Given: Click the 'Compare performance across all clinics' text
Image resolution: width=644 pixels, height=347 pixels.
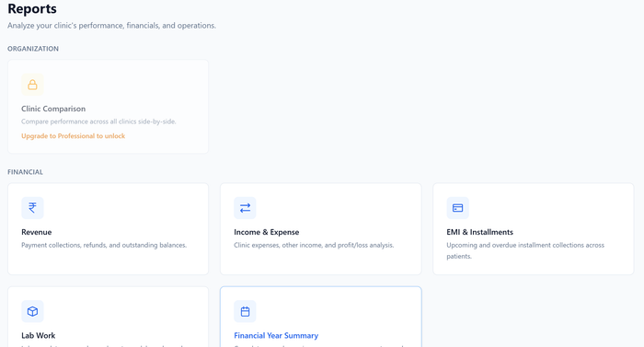Looking at the screenshot, I should click(98, 121).
